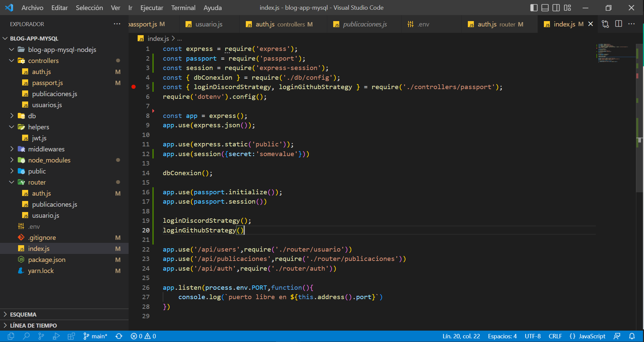Click the main* git branch button
Screen dimensions: 644x342
coord(95,336)
